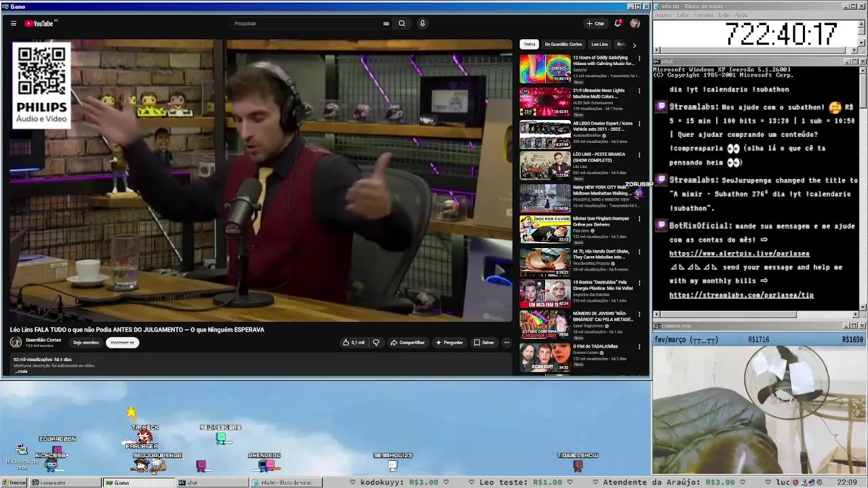Click Notepad vertical scrollbar down arrow
The height and width of the screenshot is (488, 868).
point(863,43)
